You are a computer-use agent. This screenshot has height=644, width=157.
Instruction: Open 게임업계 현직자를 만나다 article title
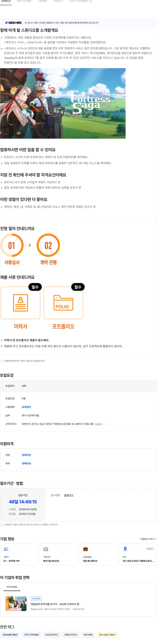coord(55,604)
